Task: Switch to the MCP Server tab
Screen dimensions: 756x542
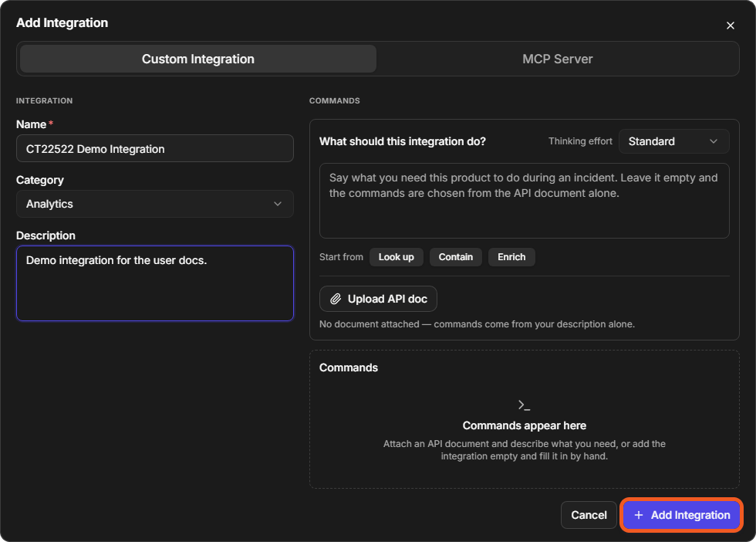Action: click(x=557, y=59)
